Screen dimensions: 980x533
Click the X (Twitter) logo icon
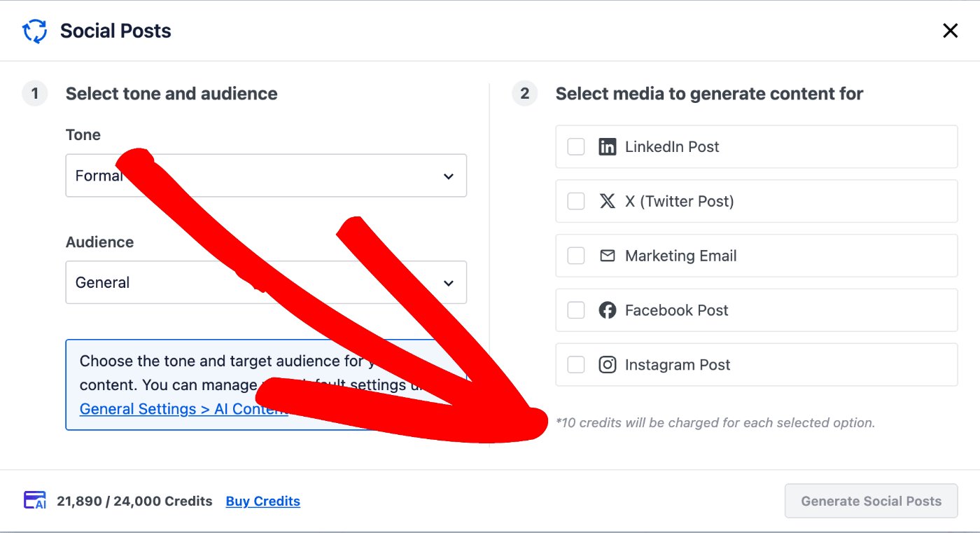(x=607, y=202)
